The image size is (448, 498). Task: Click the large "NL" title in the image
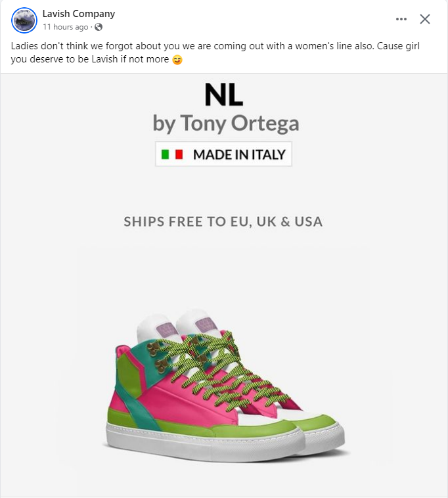coord(223,96)
